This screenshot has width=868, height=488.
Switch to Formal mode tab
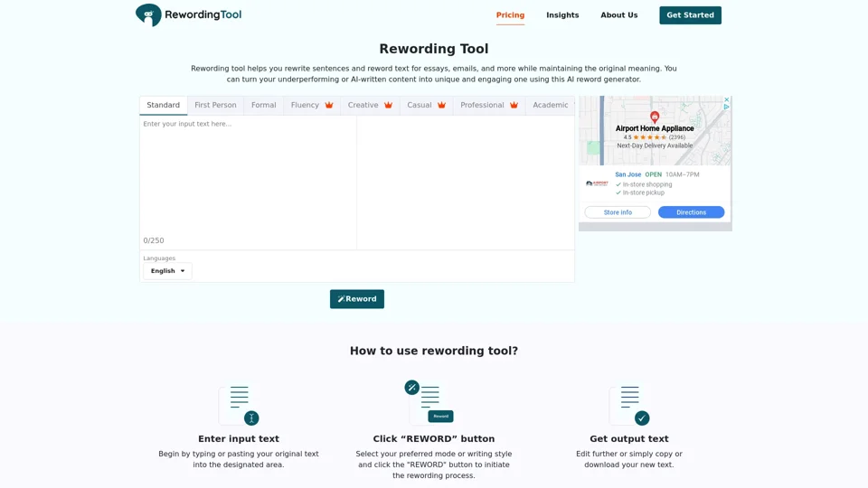pos(263,105)
